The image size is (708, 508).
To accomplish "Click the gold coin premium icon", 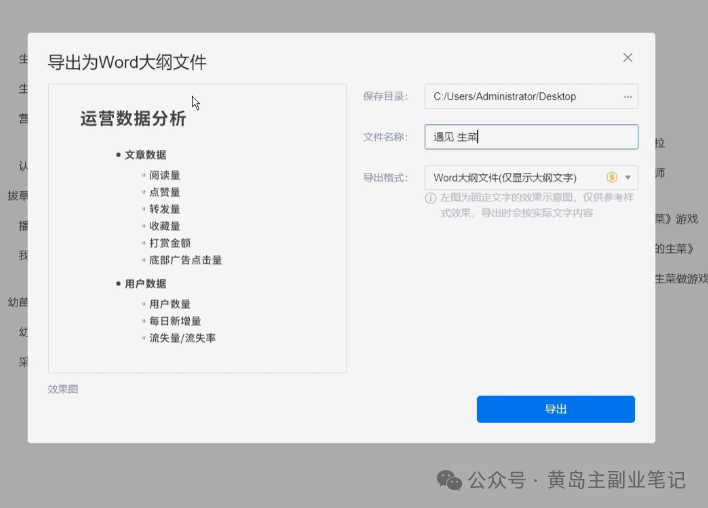I will pos(612,178).
